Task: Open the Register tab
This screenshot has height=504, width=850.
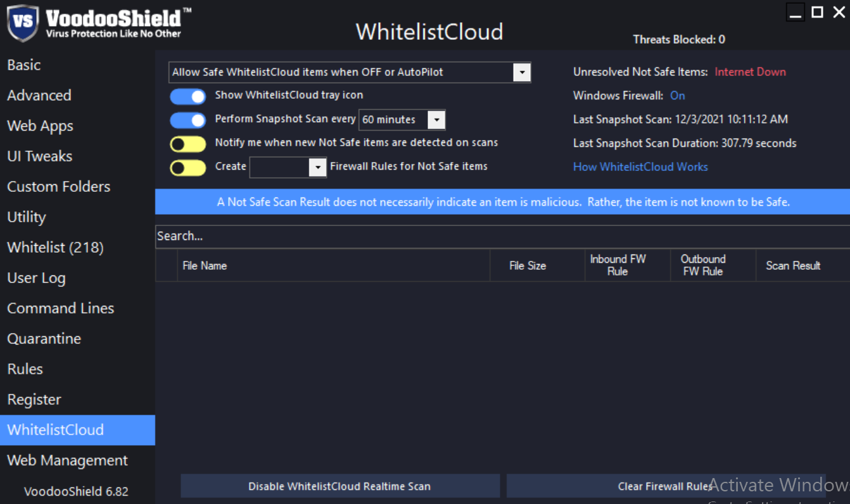Action: 77,400
